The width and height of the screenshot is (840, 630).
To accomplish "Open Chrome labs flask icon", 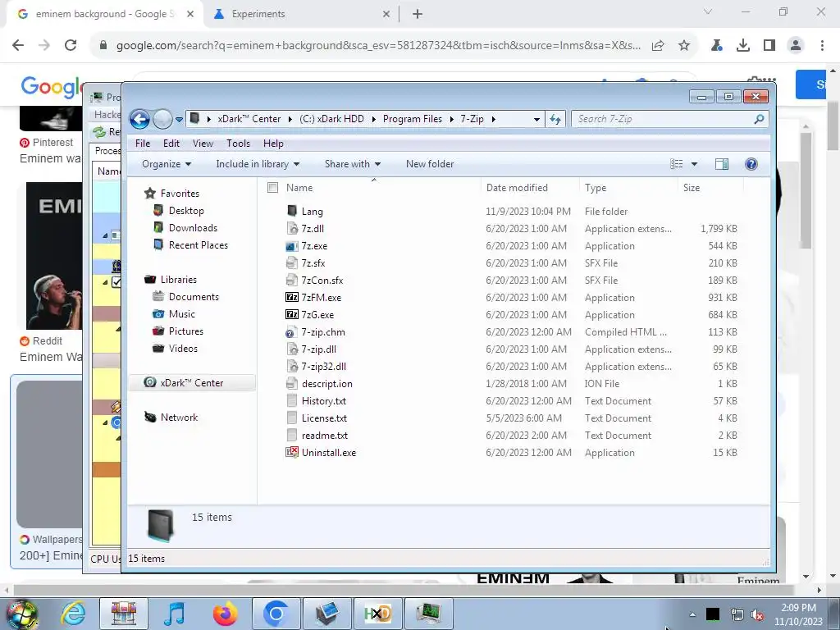I will click(x=716, y=46).
